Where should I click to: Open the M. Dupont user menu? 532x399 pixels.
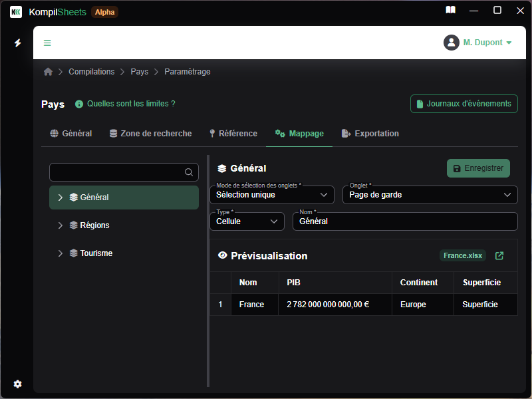pyautogui.click(x=478, y=43)
